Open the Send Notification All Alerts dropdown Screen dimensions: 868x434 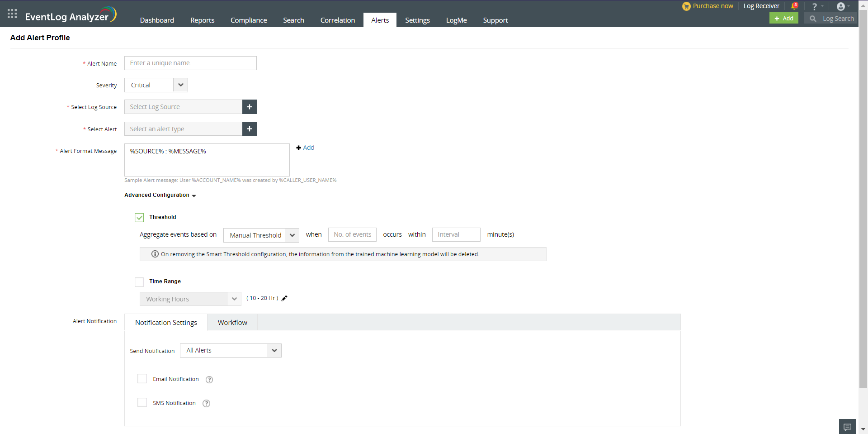coord(231,351)
